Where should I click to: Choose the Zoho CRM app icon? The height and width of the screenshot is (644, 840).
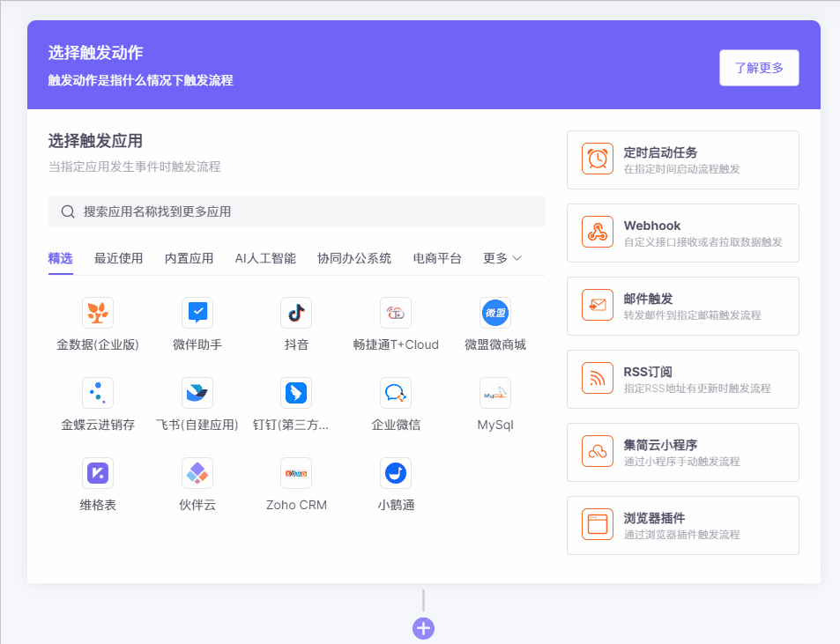296,473
